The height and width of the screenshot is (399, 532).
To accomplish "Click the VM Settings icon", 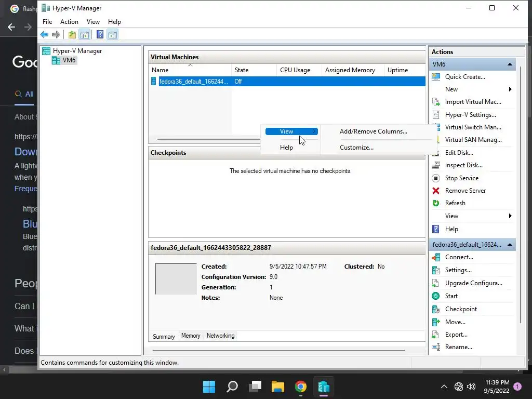I will pyautogui.click(x=436, y=270).
